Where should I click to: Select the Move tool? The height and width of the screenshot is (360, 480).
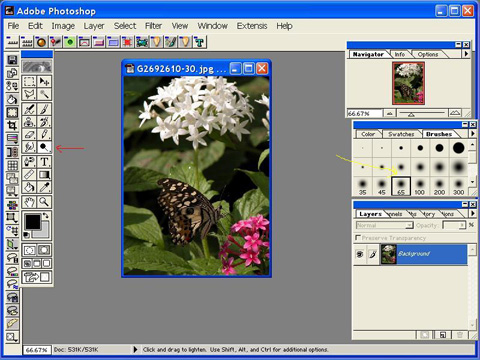[x=44, y=82]
